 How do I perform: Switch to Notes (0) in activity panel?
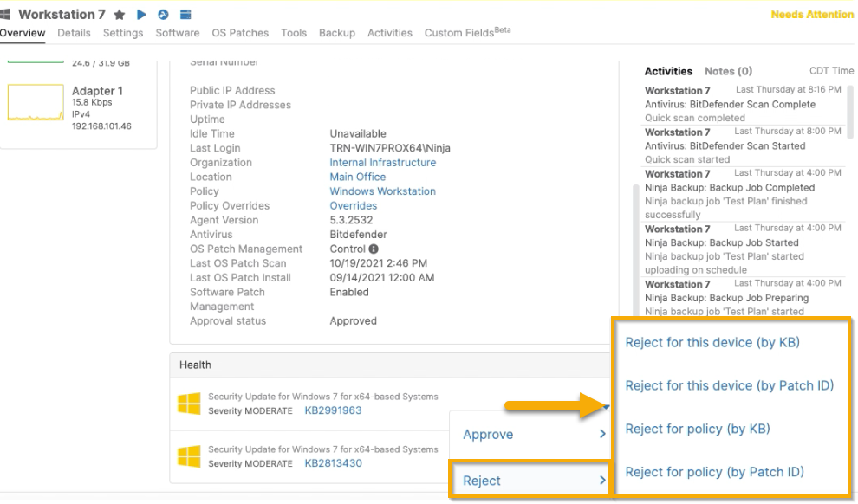(728, 71)
